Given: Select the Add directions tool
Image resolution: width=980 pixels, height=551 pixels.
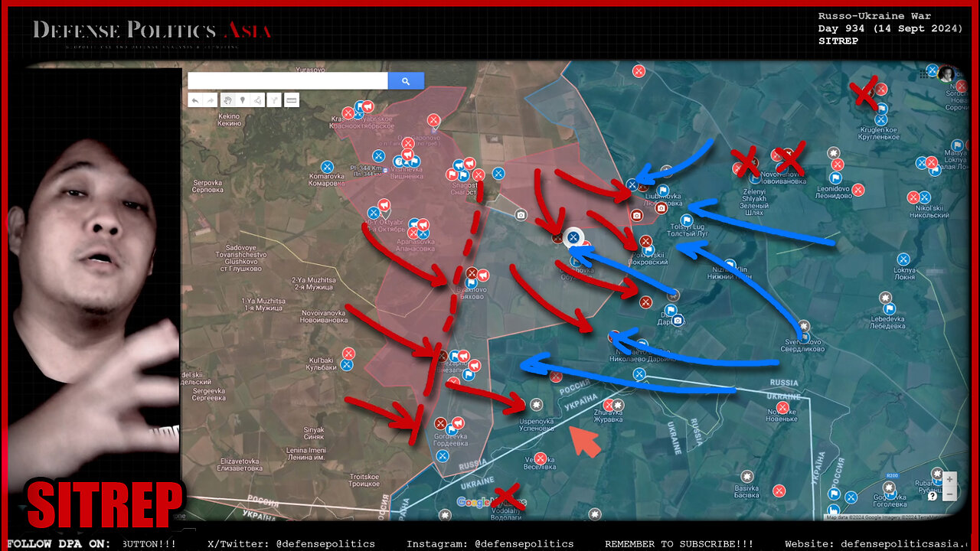Looking at the screenshot, I should pyautogui.click(x=273, y=100).
